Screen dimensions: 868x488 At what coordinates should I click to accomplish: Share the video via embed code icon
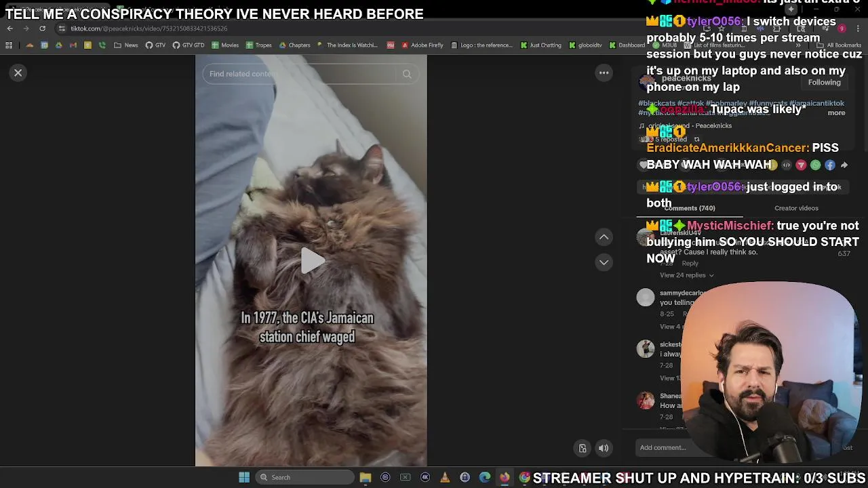pos(787,165)
